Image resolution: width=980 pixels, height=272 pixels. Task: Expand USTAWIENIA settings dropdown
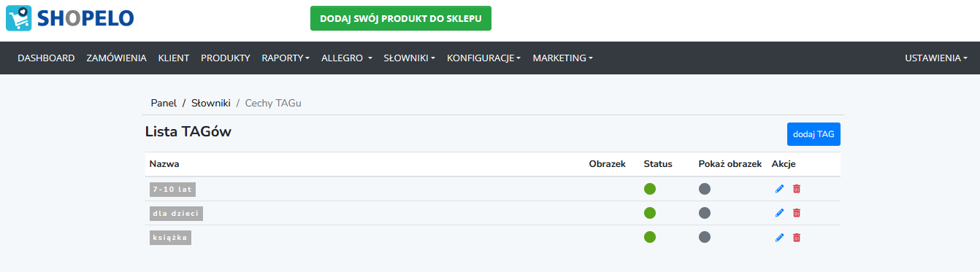click(936, 58)
